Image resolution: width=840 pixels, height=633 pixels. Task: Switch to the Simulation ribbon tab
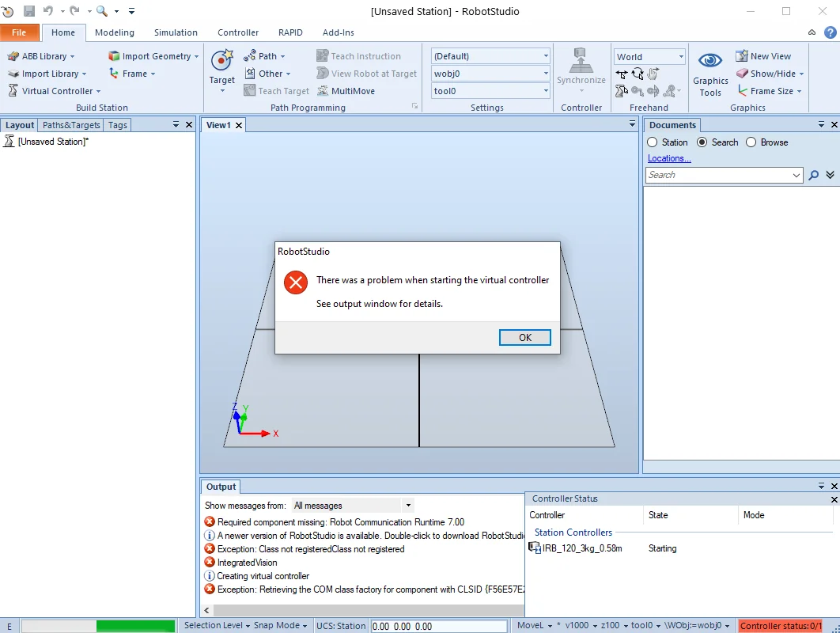[x=176, y=32]
